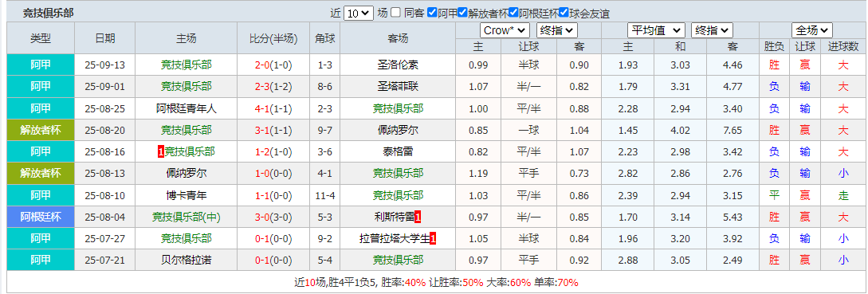
Task: Click the 日期 column header
Action: point(105,38)
